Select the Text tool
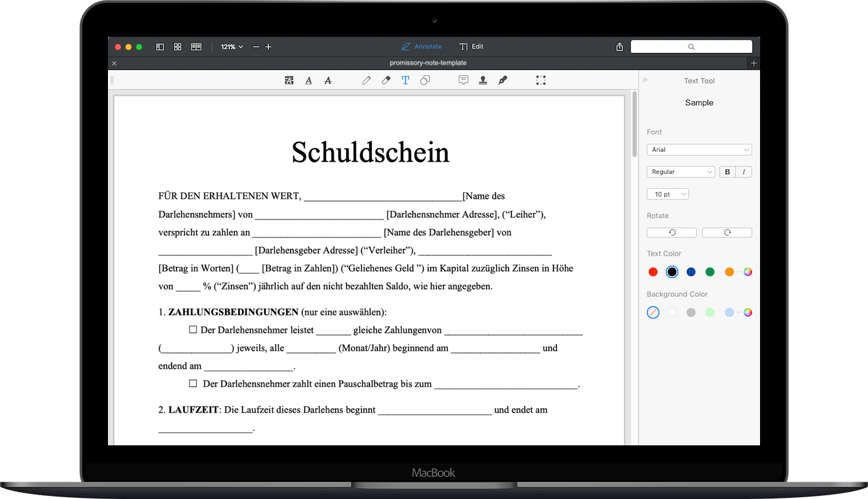This screenshot has width=868, height=499. click(405, 80)
